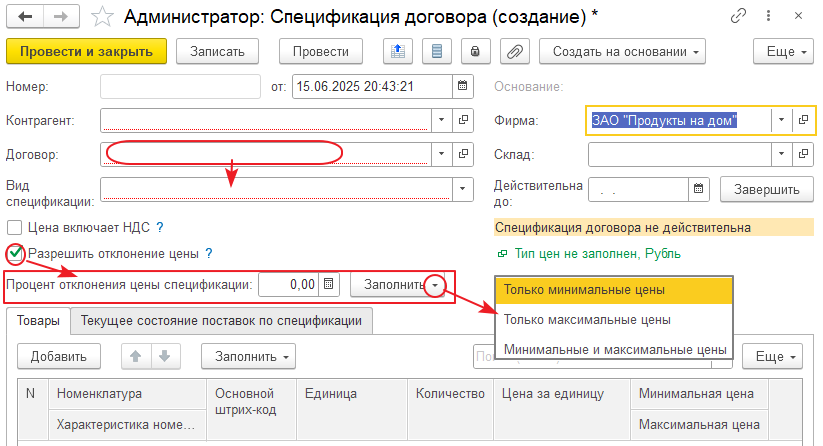Expand the Склад dropdown list
The height and width of the screenshot is (446, 823).
(x=780, y=155)
